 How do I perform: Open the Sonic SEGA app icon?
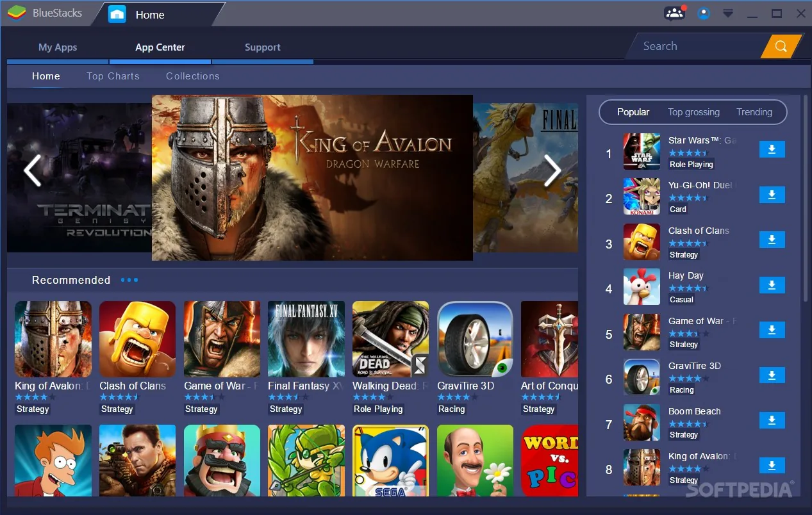tap(391, 460)
